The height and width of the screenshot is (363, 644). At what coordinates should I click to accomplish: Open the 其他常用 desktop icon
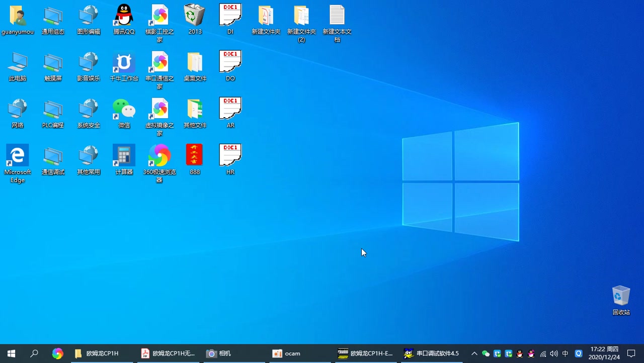(x=89, y=160)
